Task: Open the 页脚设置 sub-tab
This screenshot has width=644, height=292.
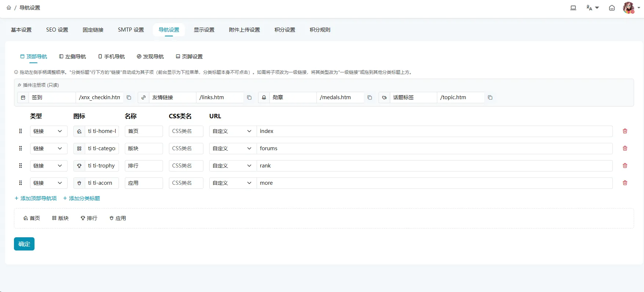Action: pyautogui.click(x=189, y=57)
